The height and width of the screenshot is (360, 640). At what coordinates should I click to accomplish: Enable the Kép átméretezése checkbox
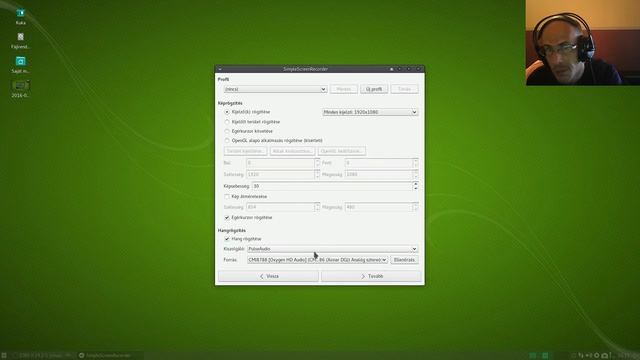coord(227,196)
